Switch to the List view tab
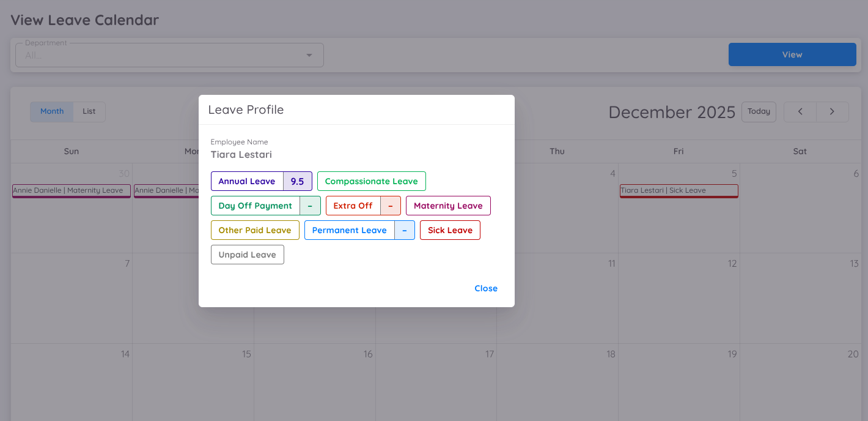The image size is (868, 421). click(89, 111)
